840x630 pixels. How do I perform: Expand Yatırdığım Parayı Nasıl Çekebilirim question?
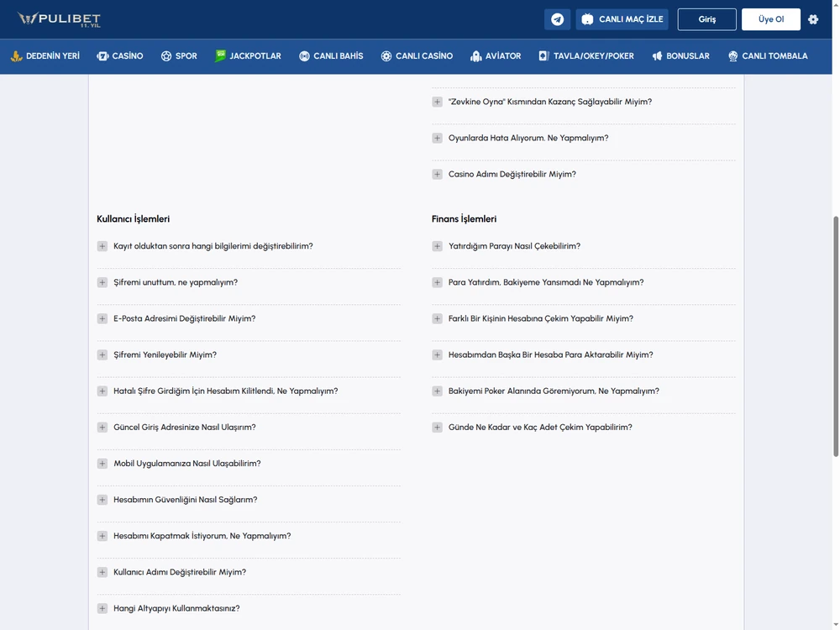point(437,246)
